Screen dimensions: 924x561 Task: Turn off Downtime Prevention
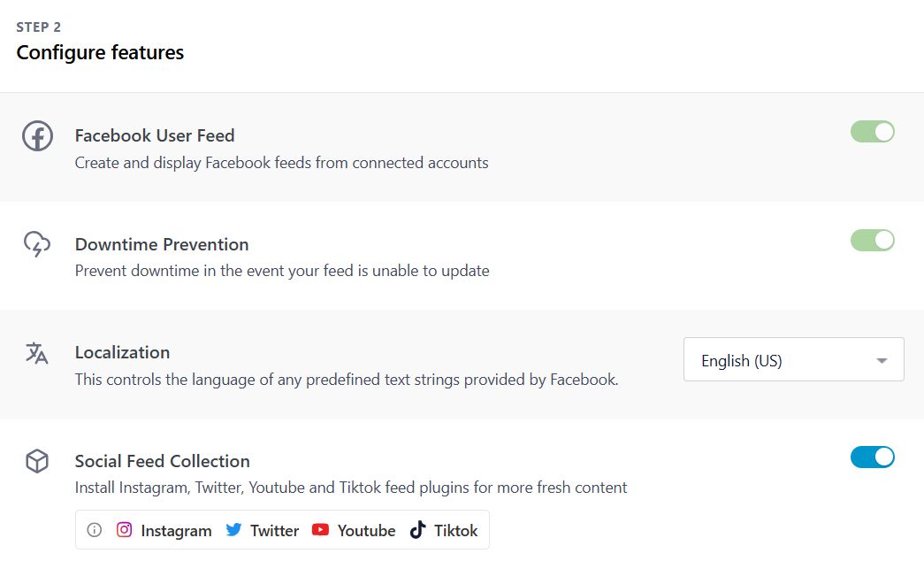pyautogui.click(x=873, y=240)
